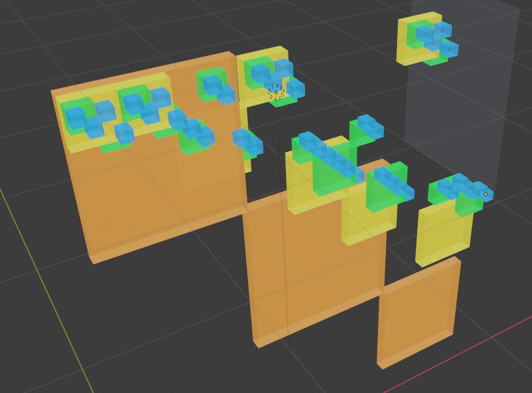Click the dashed-circle 3D cursor

tap(276, 92)
